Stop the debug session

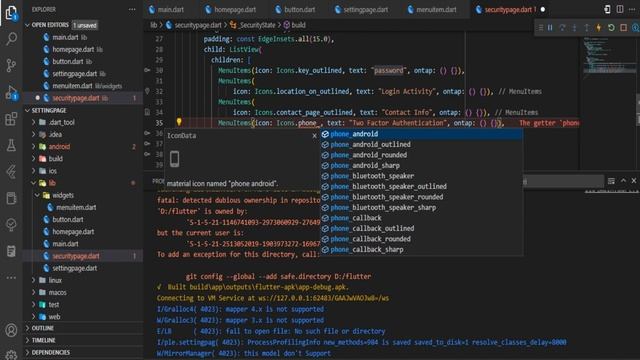click(623, 28)
